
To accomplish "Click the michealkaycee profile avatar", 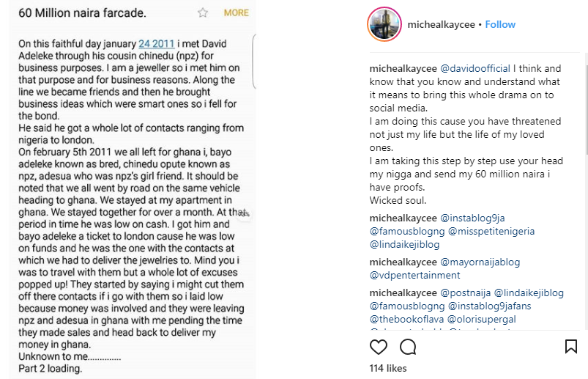I will tap(383, 24).
